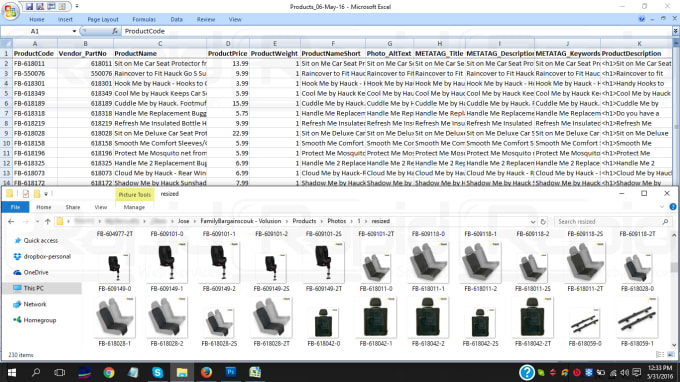The height and width of the screenshot is (382, 680).
Task: Select cell ProductPrice header in row 1
Action: [x=228, y=53]
